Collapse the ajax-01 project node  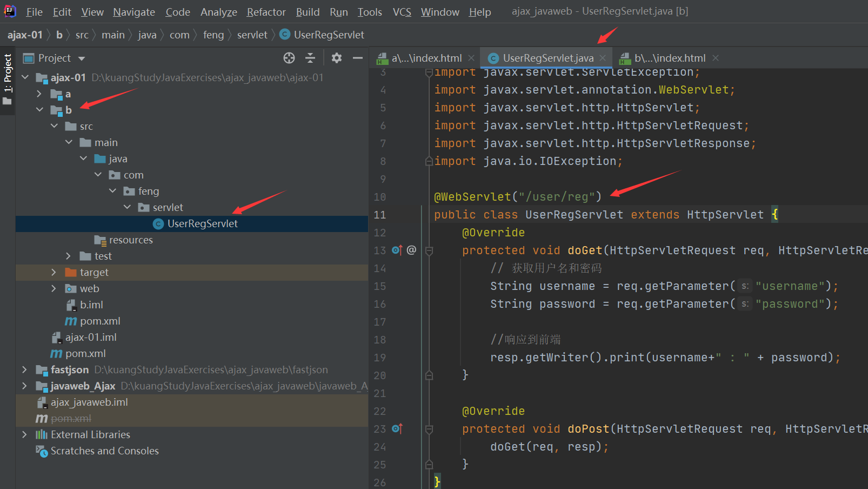25,77
